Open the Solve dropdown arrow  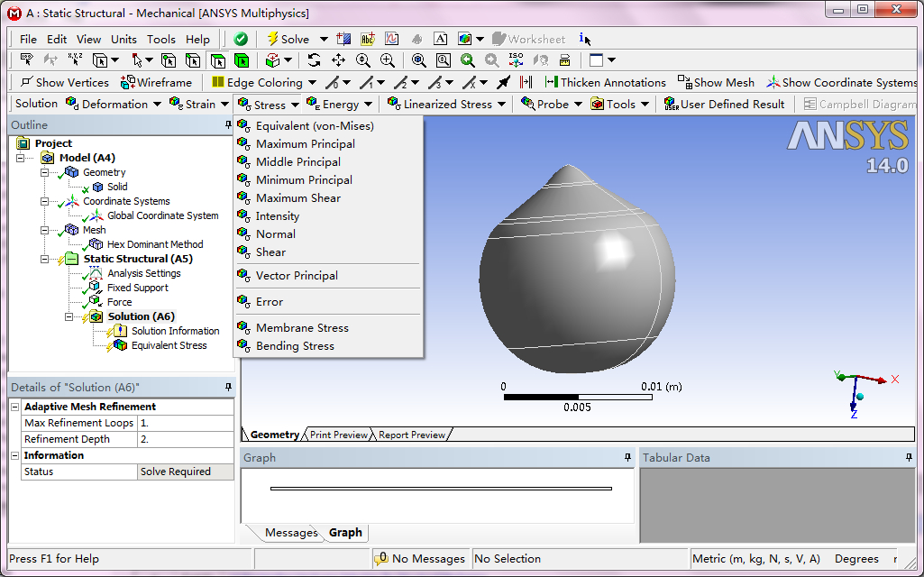(324, 40)
